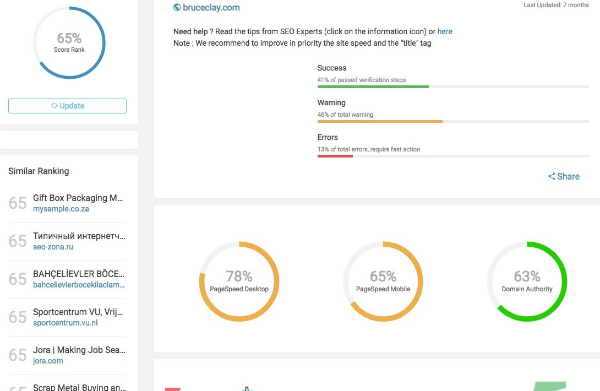The height and width of the screenshot is (391, 600).
Task: Click '41% of passed verification steps' text
Action: [362, 80]
